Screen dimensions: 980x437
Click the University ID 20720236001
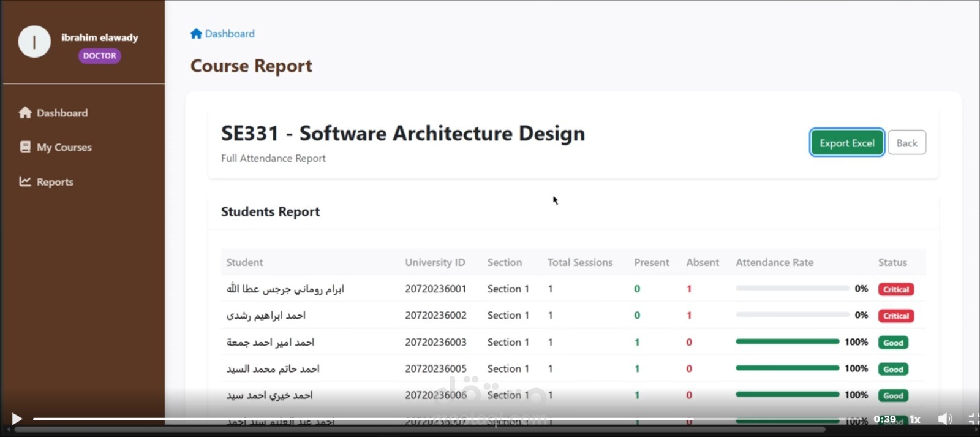(435, 289)
